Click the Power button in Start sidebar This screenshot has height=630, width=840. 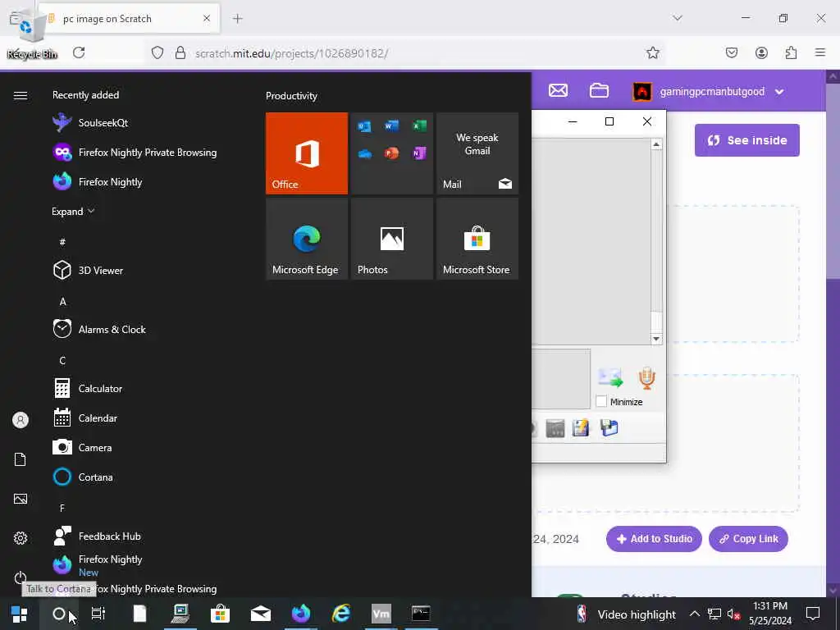click(x=21, y=577)
